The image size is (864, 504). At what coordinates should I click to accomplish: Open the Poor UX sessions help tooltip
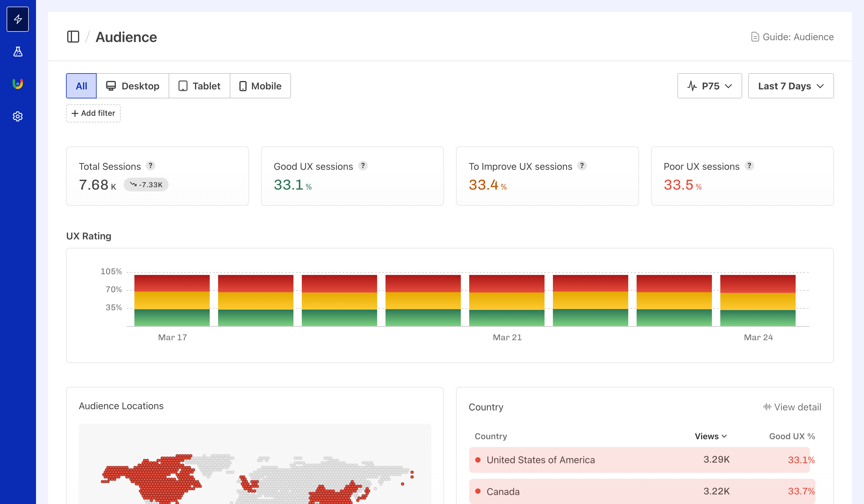(749, 166)
